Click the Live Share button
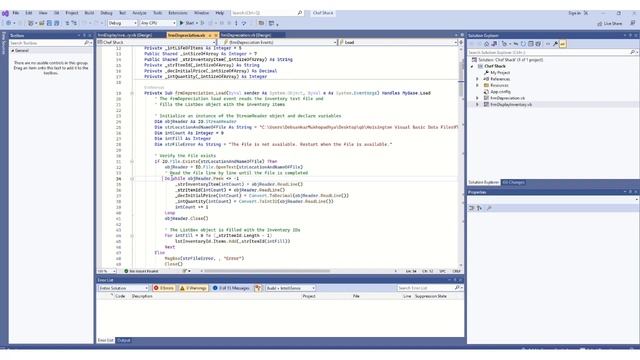The height and width of the screenshot is (360, 640). pyautogui.click(x=610, y=24)
